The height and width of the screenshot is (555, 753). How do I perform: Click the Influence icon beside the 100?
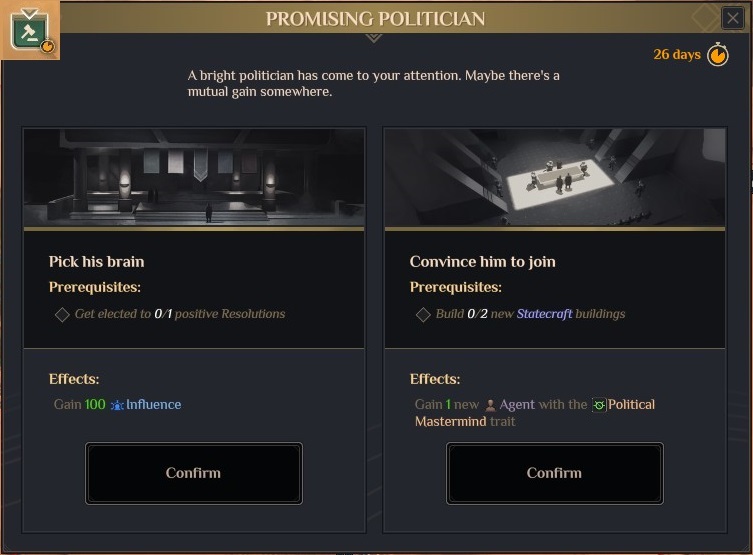117,405
